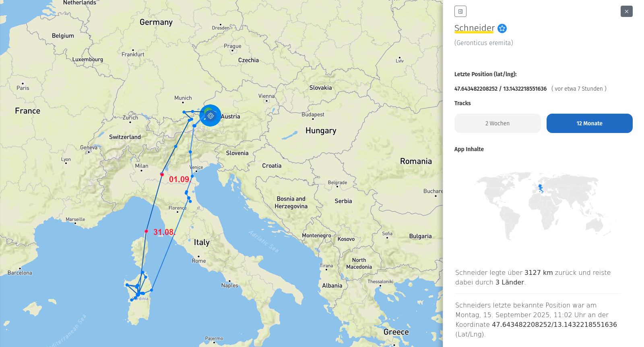Select the 12 Monate tracks tab
This screenshot has width=644, height=347.
pyautogui.click(x=589, y=123)
